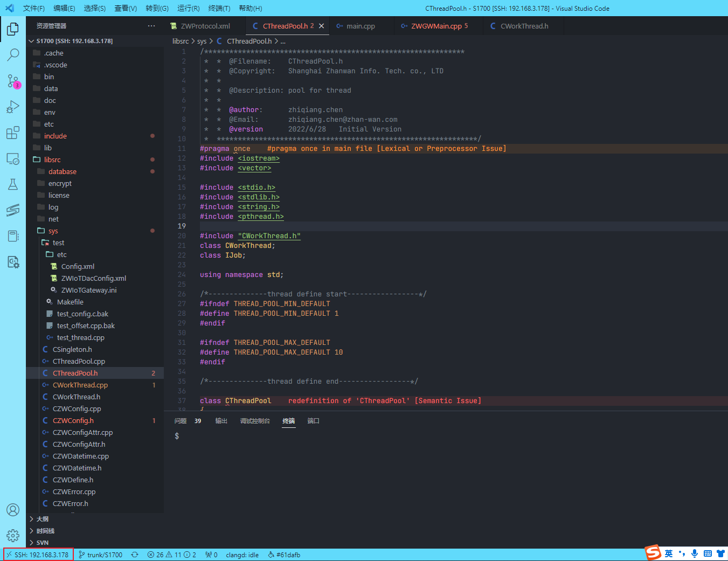Open the Manage gear icon
Image resolution: width=728 pixels, height=561 pixels.
[x=13, y=536]
